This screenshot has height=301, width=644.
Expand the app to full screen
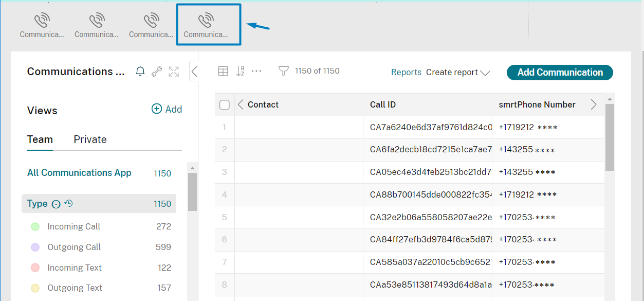tap(174, 72)
